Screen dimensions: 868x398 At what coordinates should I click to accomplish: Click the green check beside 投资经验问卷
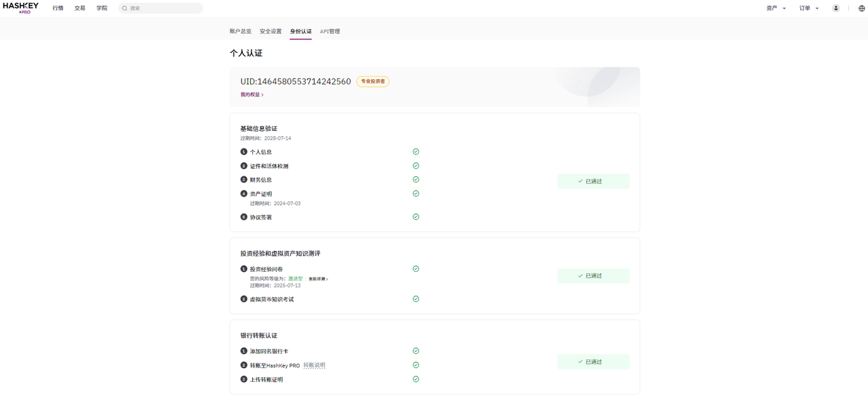click(416, 268)
